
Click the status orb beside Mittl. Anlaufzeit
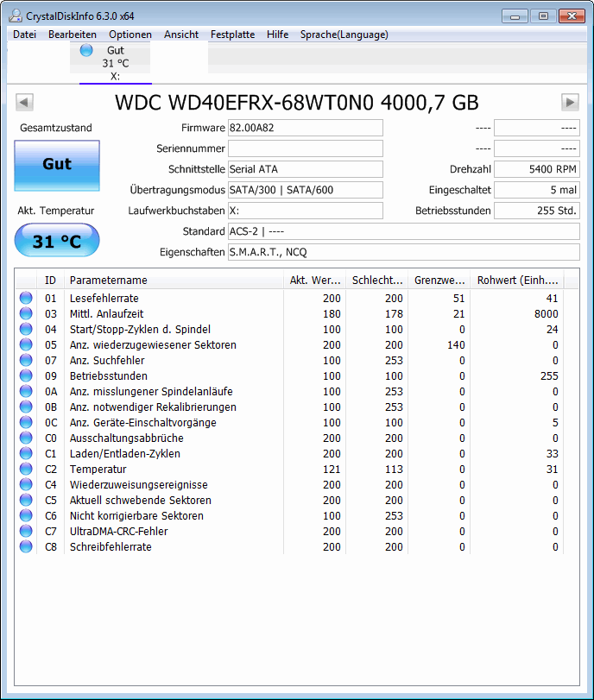26,313
